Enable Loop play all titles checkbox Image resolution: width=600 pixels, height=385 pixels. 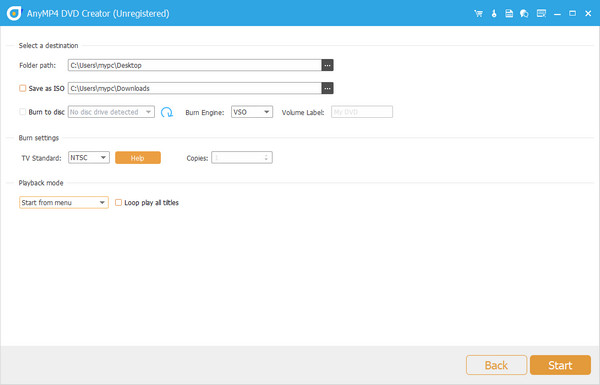click(x=118, y=202)
